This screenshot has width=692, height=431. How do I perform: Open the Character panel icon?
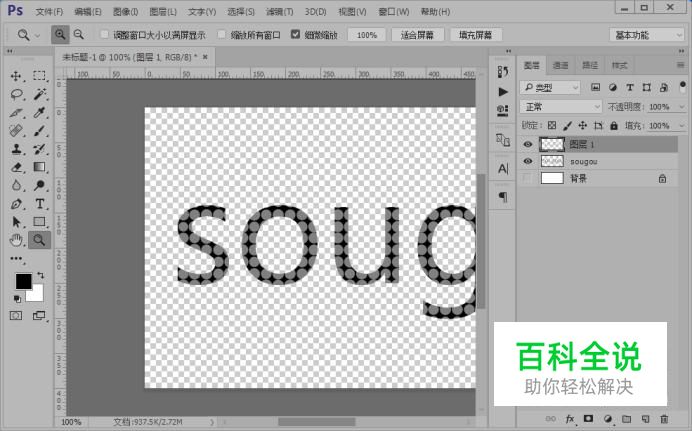click(503, 169)
